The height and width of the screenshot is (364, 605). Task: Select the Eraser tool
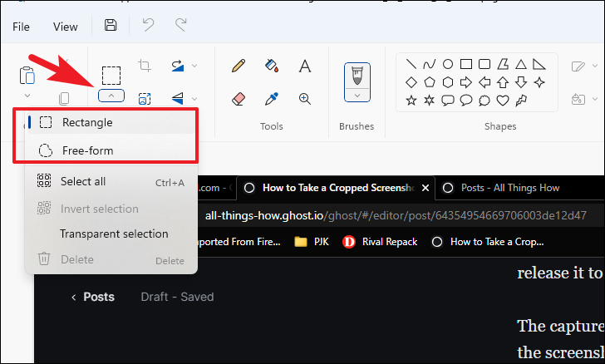coord(239,98)
